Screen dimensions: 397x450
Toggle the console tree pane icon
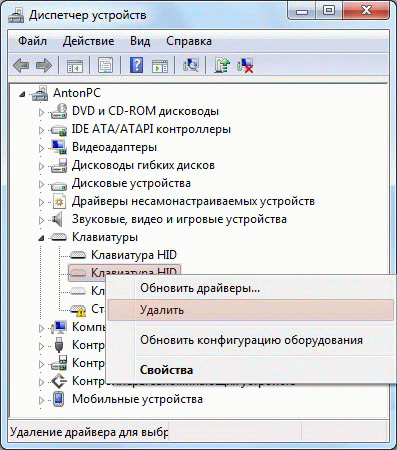point(75,66)
